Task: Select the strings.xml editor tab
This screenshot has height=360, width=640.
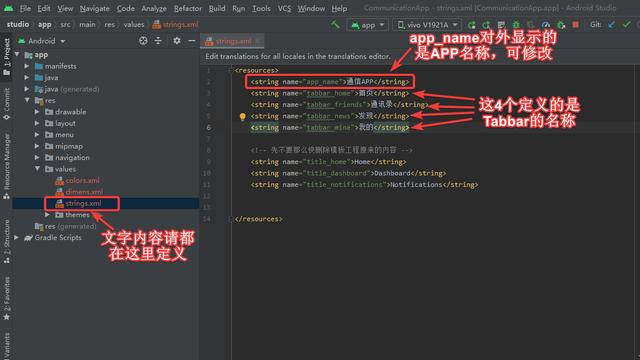Action: 232,41
